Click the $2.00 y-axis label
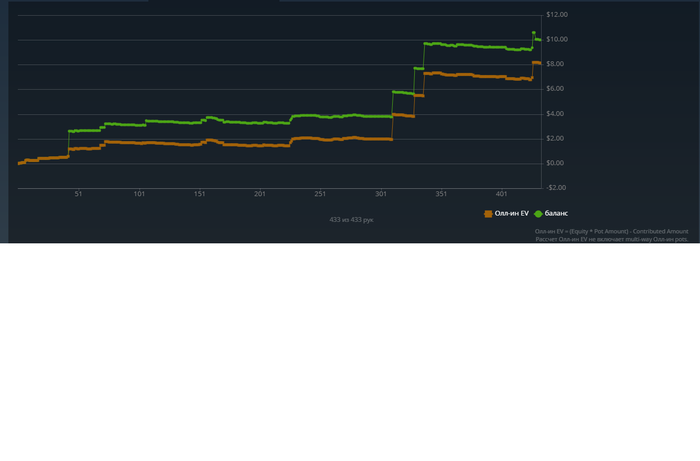Screen dimensions: 700x461 point(555,138)
